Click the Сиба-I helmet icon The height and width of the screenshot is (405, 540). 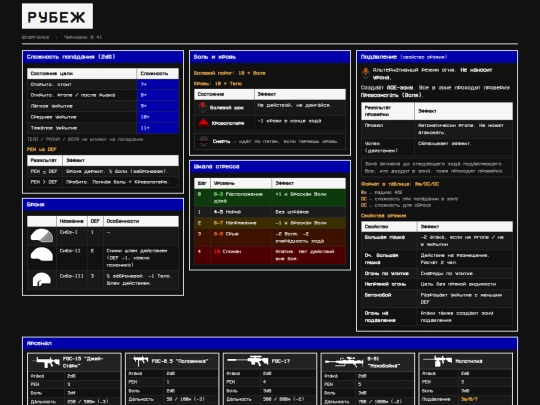[x=42, y=236]
